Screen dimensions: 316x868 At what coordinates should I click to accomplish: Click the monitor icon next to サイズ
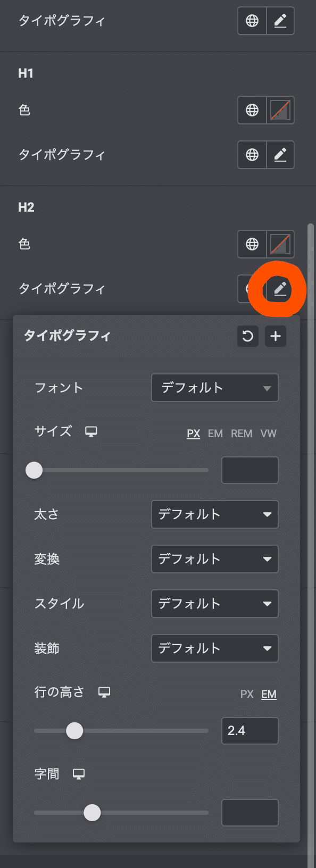pyautogui.click(x=91, y=432)
